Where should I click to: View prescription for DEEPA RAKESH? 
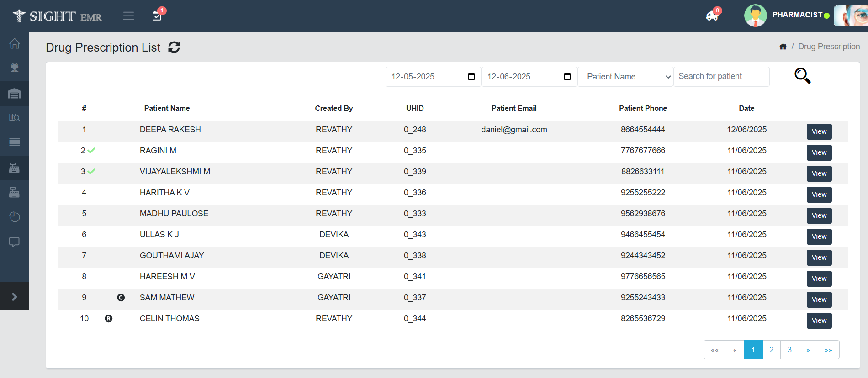coord(819,131)
